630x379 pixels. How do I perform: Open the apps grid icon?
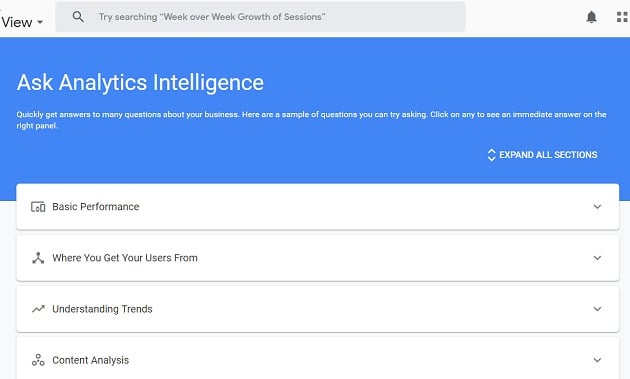click(622, 17)
